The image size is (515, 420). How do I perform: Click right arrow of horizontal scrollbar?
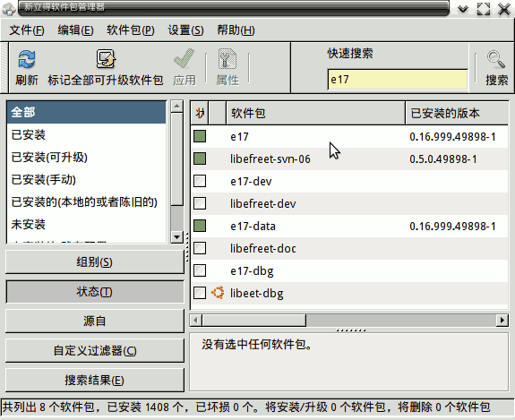pyautogui.click(x=502, y=320)
